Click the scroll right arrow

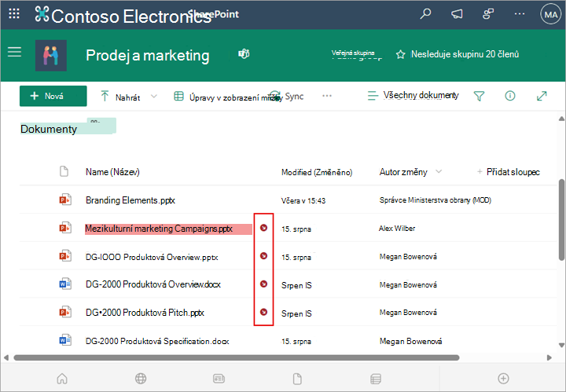tap(549, 357)
